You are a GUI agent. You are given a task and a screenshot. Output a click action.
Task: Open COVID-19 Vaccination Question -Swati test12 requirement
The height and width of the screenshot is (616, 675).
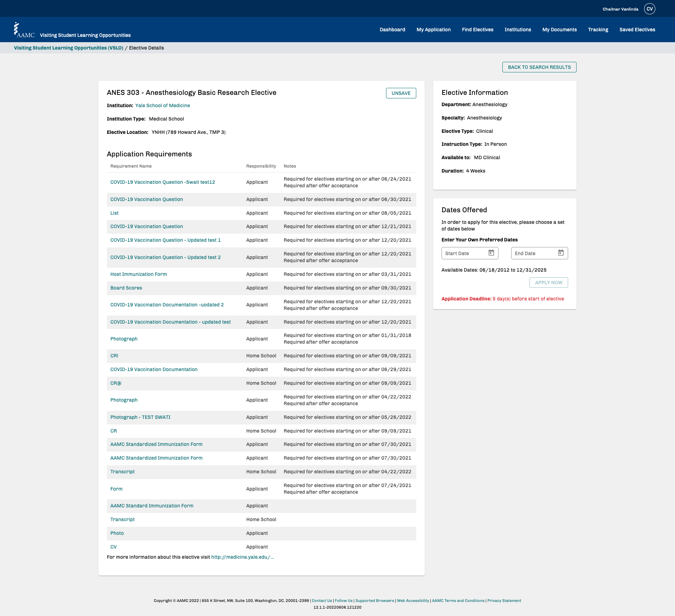pos(162,182)
